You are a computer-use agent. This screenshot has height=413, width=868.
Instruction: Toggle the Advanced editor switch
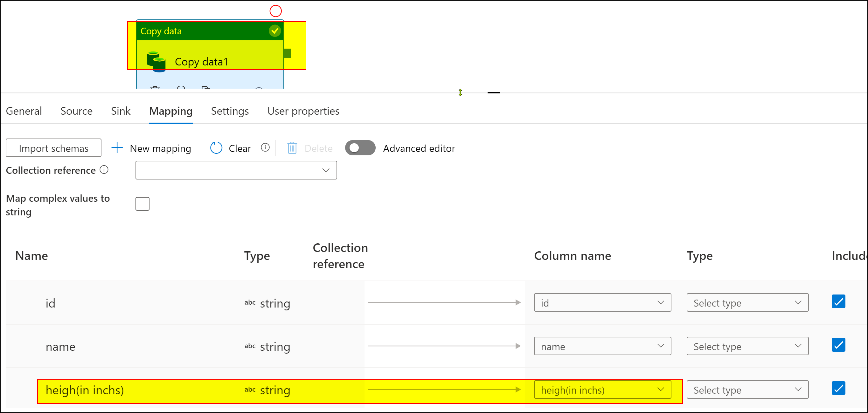pos(360,148)
